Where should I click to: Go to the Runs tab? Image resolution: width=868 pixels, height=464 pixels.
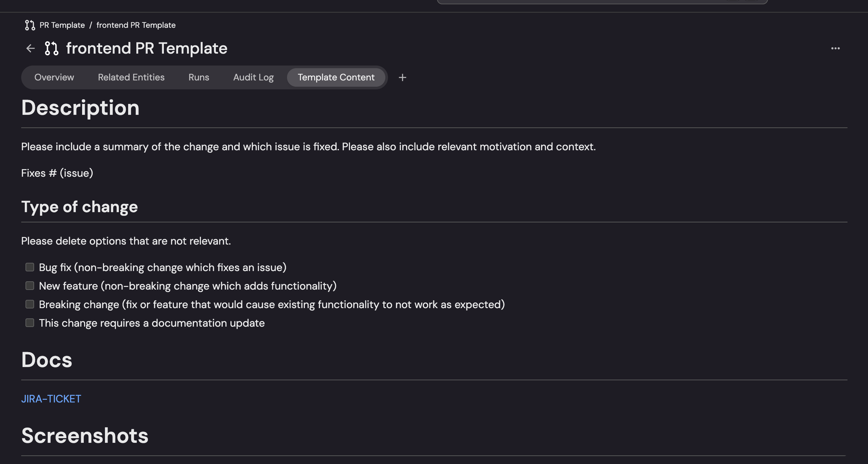coord(199,77)
